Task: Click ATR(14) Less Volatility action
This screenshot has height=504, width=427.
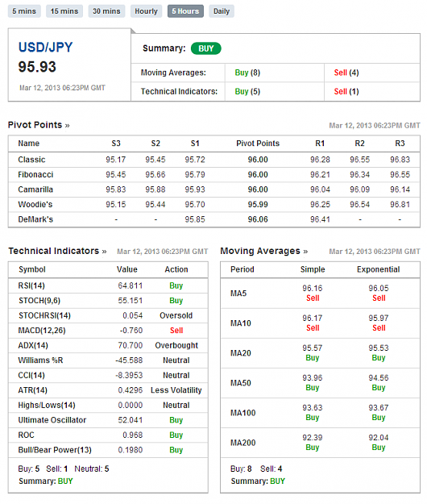Action: click(x=176, y=390)
